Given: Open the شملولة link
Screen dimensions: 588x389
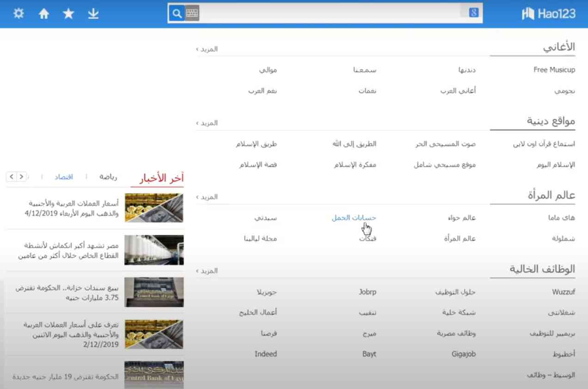Looking at the screenshot, I should pyautogui.click(x=563, y=239).
